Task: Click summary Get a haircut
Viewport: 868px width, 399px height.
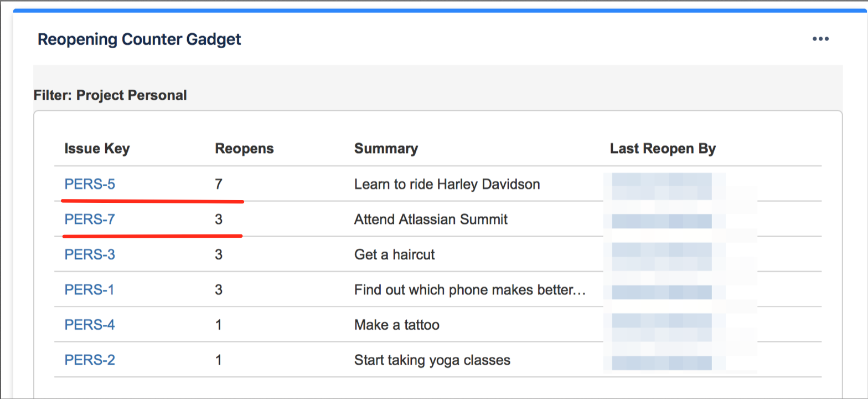Action: (x=394, y=254)
